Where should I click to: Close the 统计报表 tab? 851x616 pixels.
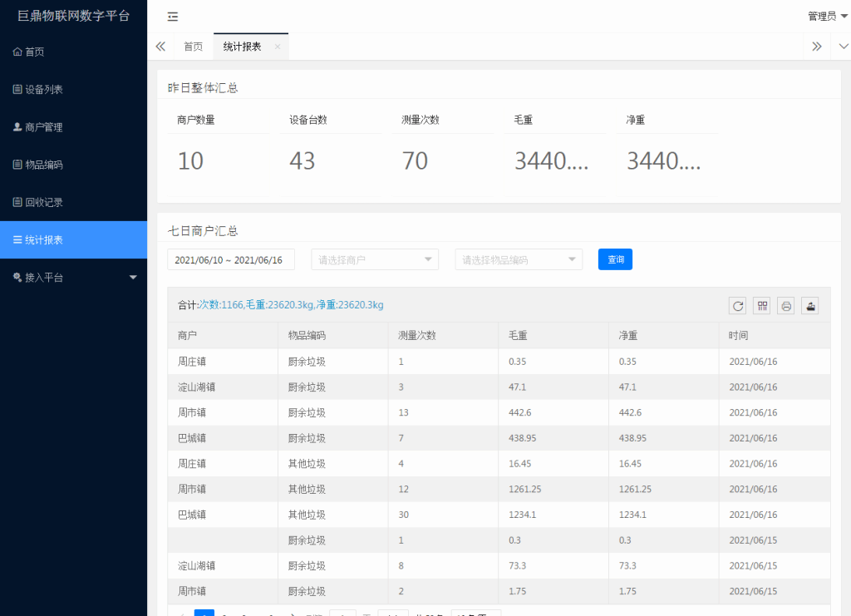[278, 47]
